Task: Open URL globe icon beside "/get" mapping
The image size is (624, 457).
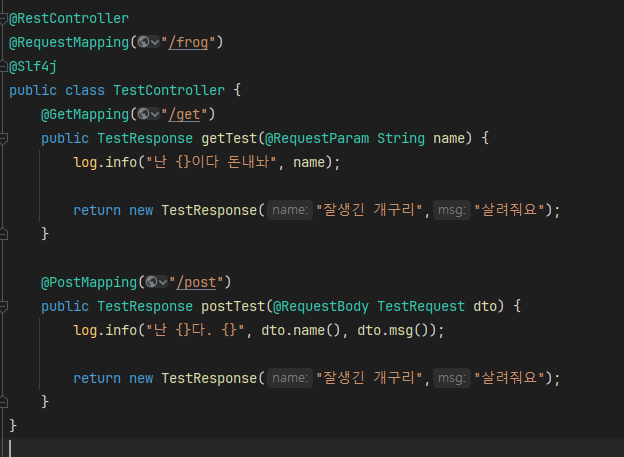Action: (x=143, y=114)
